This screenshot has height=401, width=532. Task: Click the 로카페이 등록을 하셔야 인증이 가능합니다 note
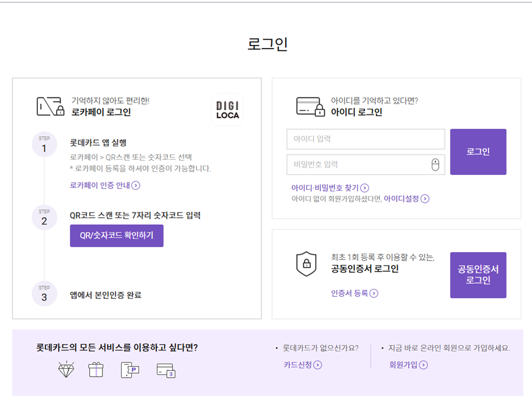tap(140, 168)
